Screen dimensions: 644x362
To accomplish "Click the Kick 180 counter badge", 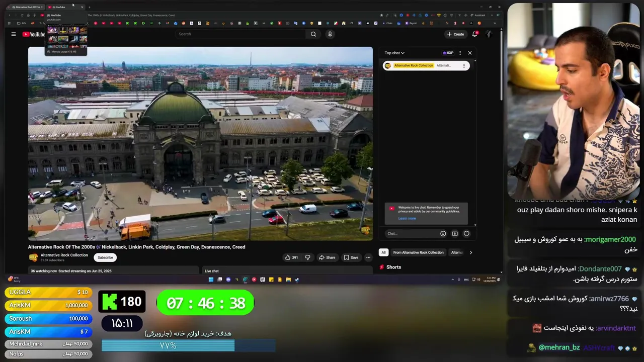I will click(x=122, y=302).
